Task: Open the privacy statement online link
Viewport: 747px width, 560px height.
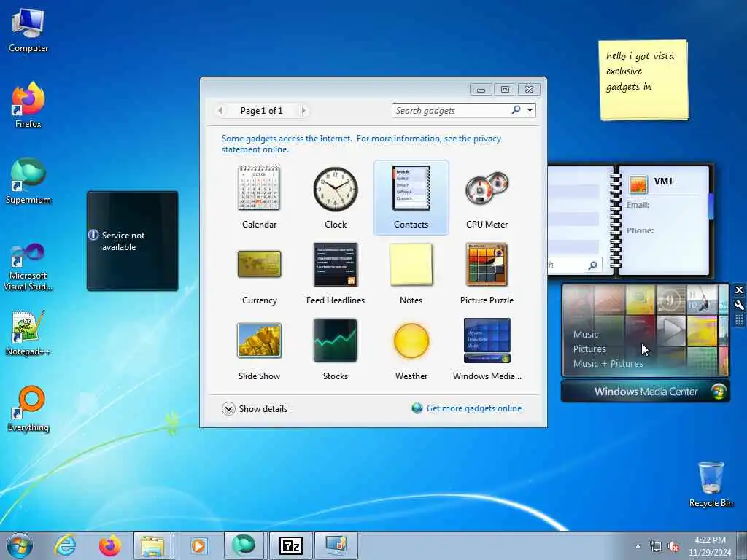Action: [x=361, y=144]
